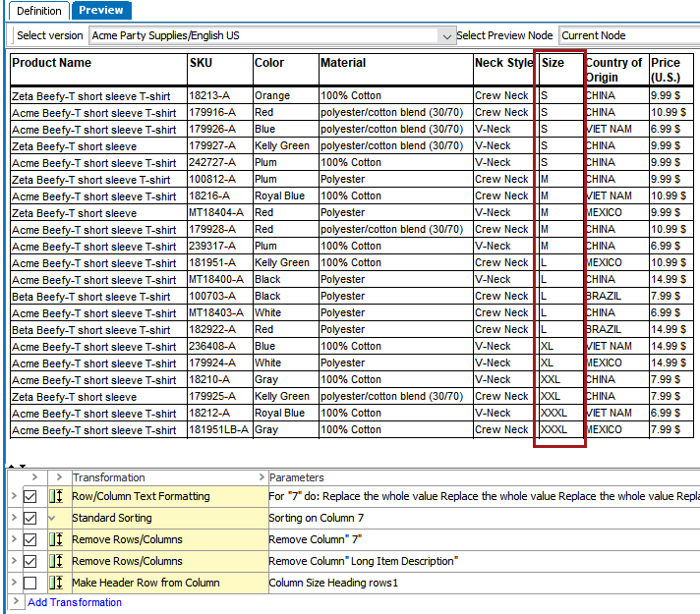Expand the Row/Column Text Formatting row arrow
This screenshot has height=614, width=700.
tap(13, 497)
